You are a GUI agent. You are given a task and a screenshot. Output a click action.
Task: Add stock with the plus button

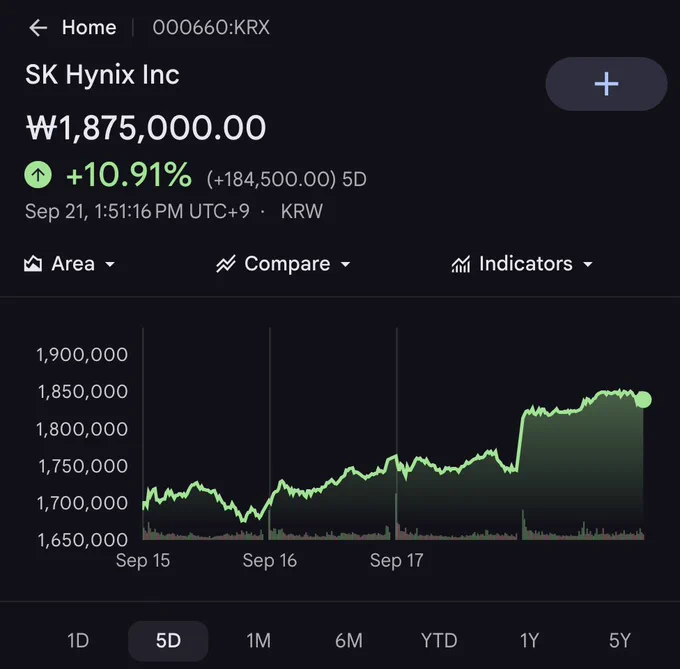coord(606,84)
